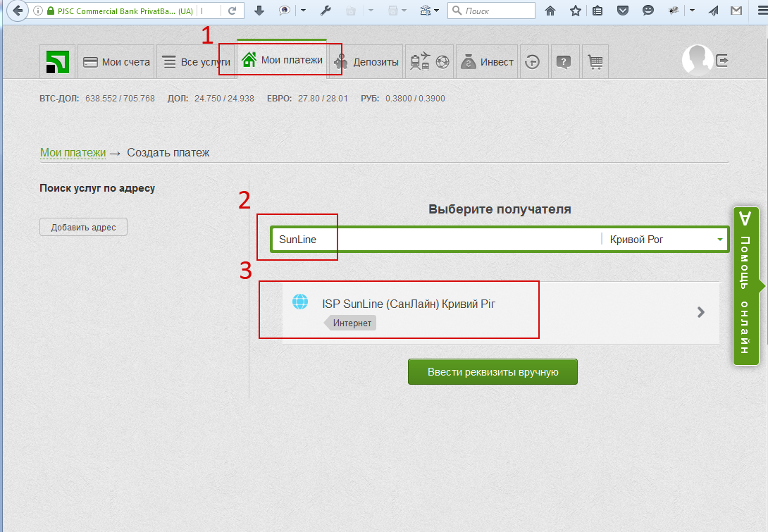Screen dimensions: 768x532
Task: Click the Pocket save icon
Action: 623,11
